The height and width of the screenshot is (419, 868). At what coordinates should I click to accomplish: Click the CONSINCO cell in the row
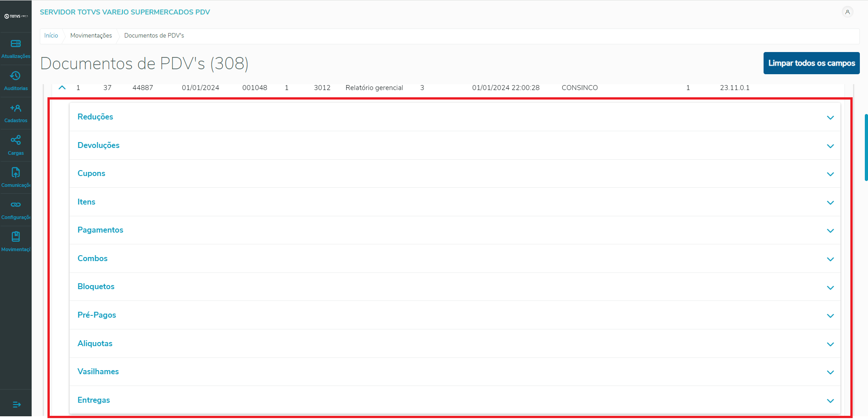click(x=580, y=88)
